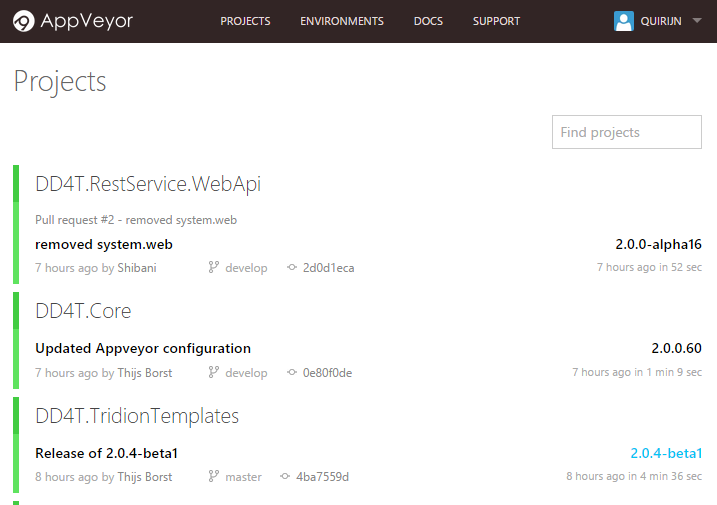Open 'Updated Appveyor configuration' build message
The height and width of the screenshot is (505, 717).
point(143,349)
